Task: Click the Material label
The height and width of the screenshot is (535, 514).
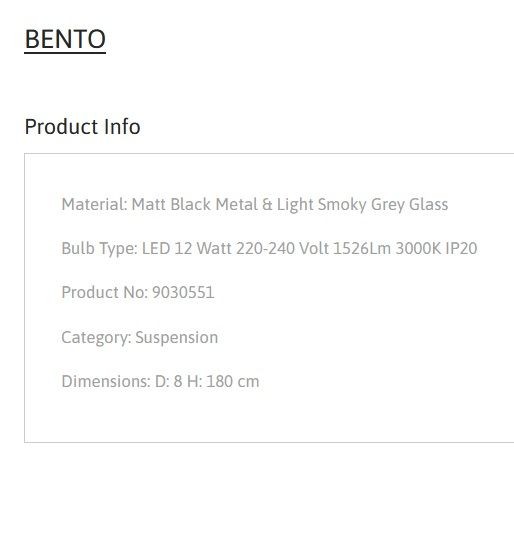Action: (94, 204)
